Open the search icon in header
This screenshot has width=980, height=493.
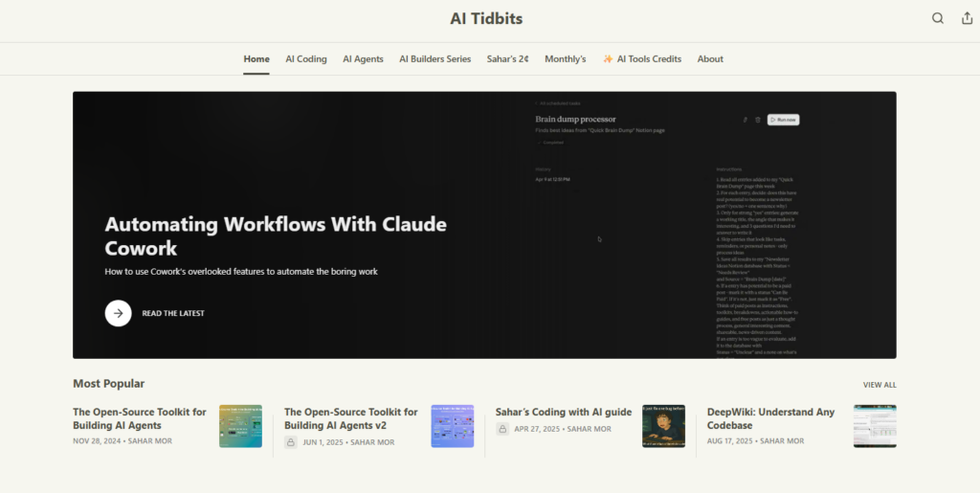pos(938,18)
